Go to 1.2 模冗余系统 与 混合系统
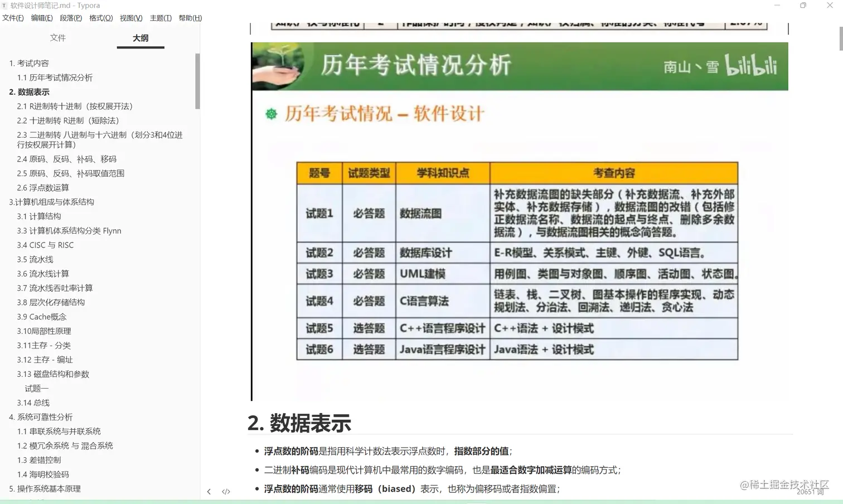Image resolution: width=843 pixels, height=504 pixels. point(65,446)
